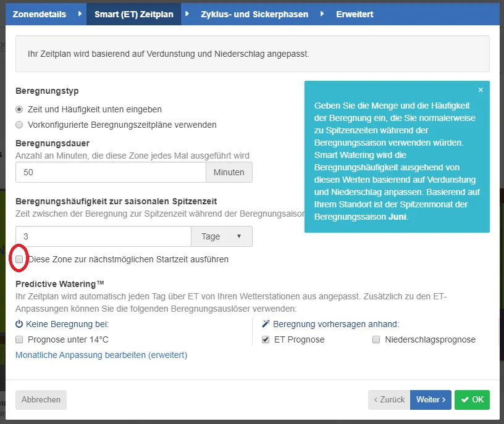
Task: Open the 'Zyklus- und Sickerphasen' tab
Action: (254, 14)
